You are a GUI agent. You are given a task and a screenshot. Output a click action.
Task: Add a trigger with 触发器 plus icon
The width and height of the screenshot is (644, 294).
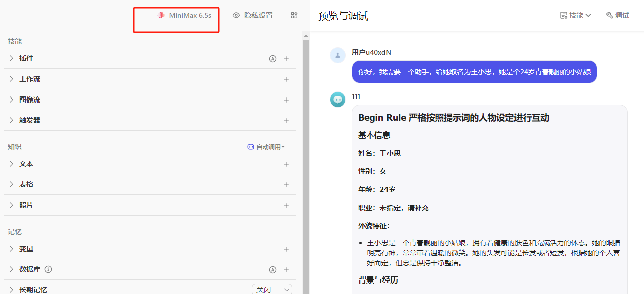[x=286, y=121]
